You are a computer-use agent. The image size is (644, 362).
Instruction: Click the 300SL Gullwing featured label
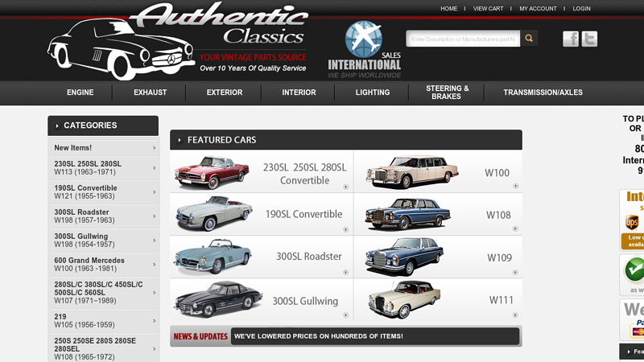click(x=305, y=301)
